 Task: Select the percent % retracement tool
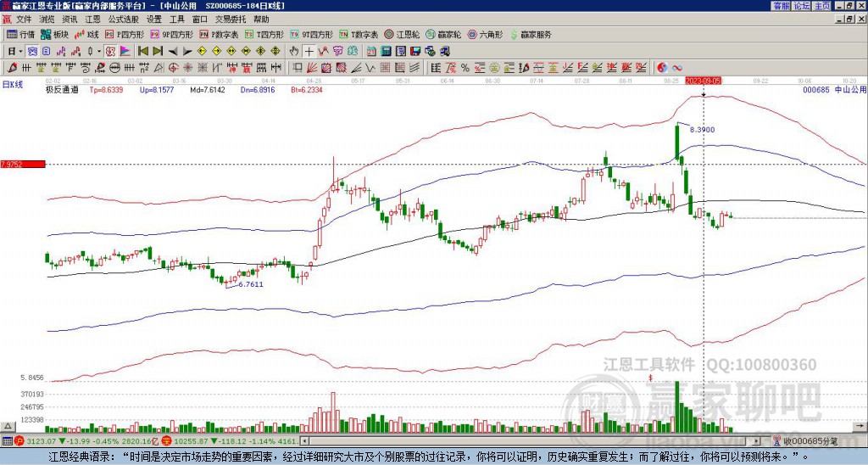pos(465,68)
